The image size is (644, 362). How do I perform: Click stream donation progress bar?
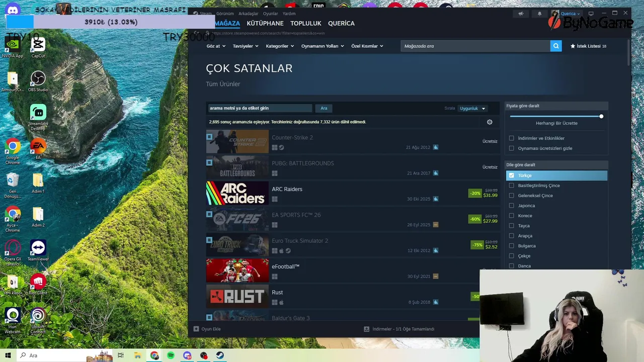point(111,22)
